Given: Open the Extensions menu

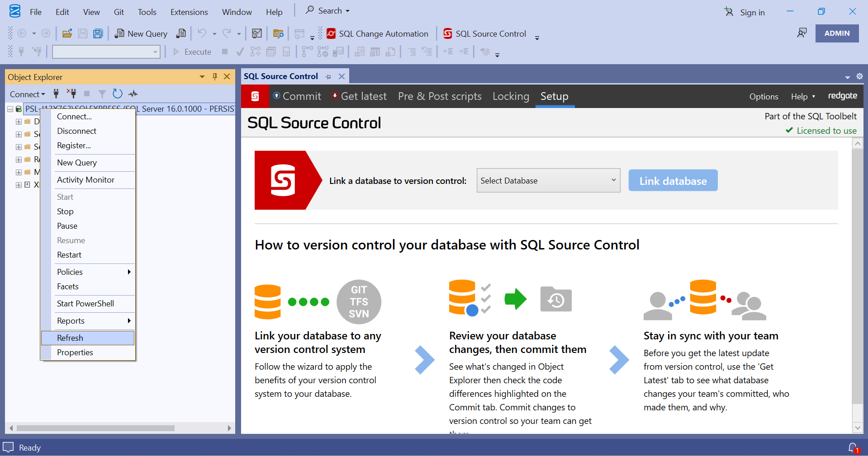Looking at the screenshot, I should (x=189, y=12).
